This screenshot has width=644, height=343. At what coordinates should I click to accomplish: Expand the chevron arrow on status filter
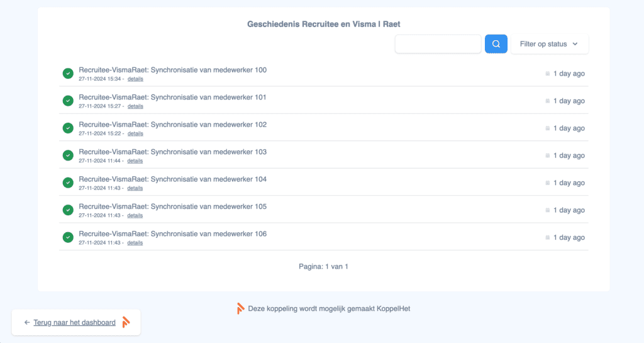click(x=575, y=44)
